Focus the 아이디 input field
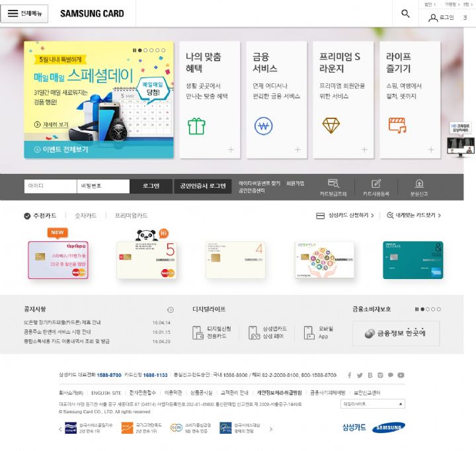The image size is (476, 451). (50, 186)
